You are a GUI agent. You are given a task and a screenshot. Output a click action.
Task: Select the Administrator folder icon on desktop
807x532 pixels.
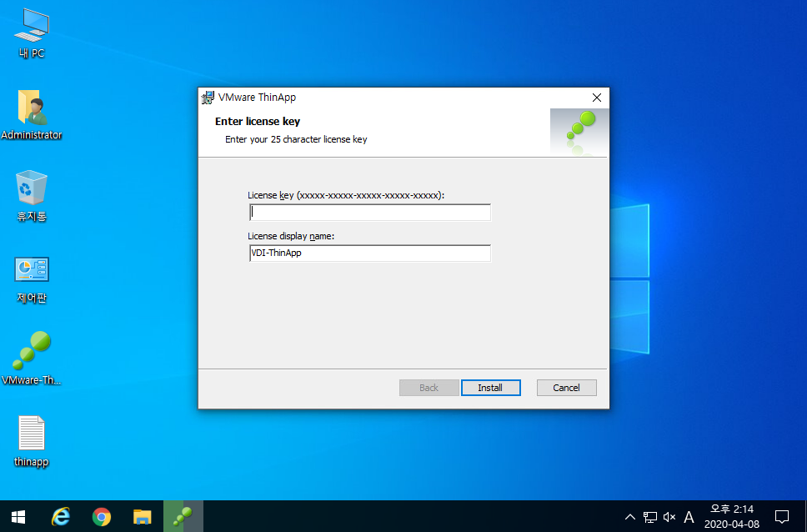[32, 115]
